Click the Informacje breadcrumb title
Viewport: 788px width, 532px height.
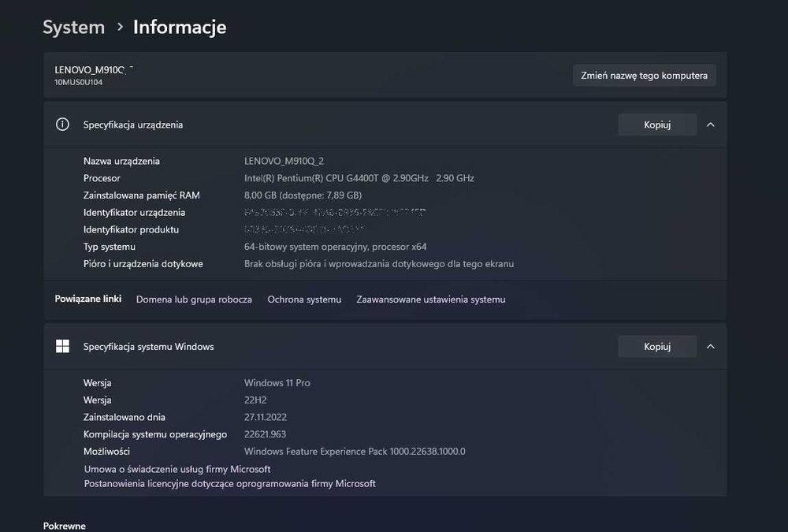180,27
